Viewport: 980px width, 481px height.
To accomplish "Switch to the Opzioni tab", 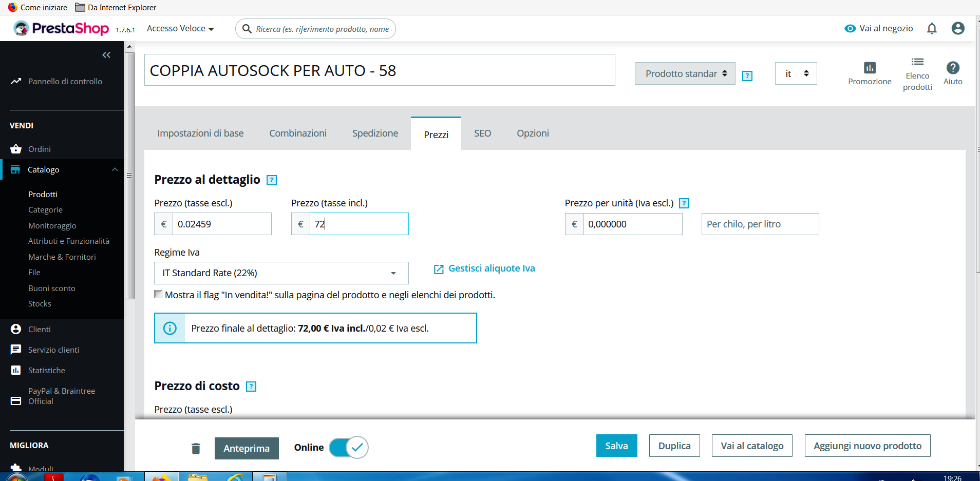I will 533,133.
